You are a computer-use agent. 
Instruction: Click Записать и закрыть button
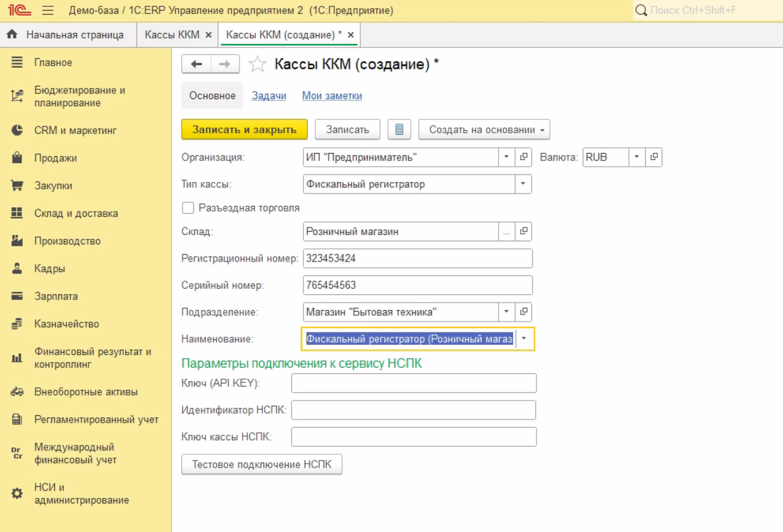pyautogui.click(x=244, y=130)
